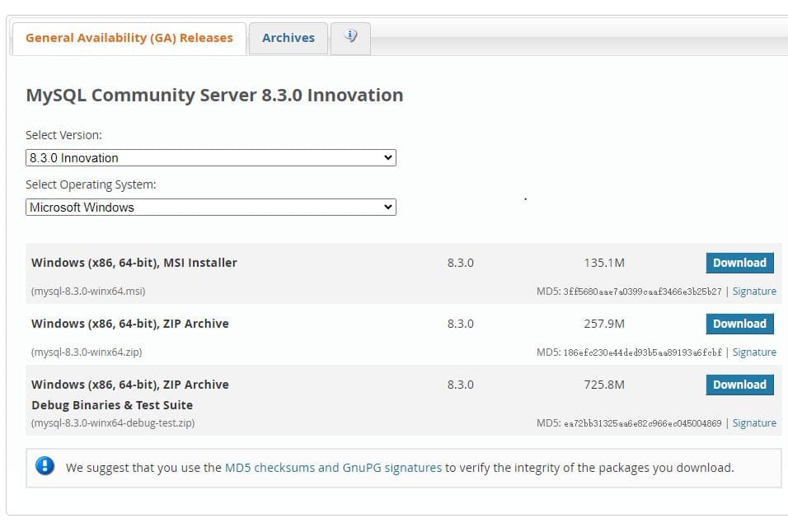Image resolution: width=788 pixels, height=532 pixels.
Task: Click the MD5 hash of the MSI installer
Action: [x=642, y=292]
